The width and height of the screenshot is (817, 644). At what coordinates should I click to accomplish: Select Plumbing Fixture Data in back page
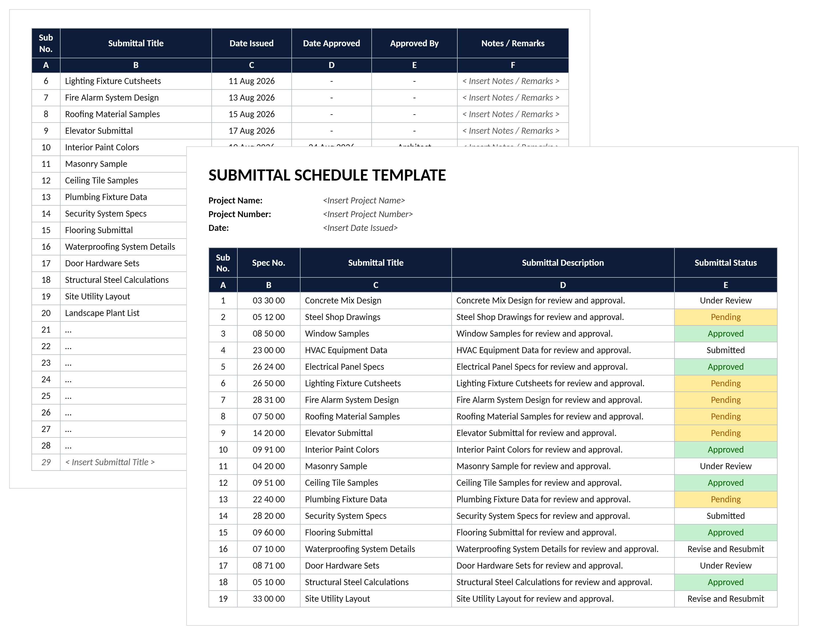tap(123, 197)
